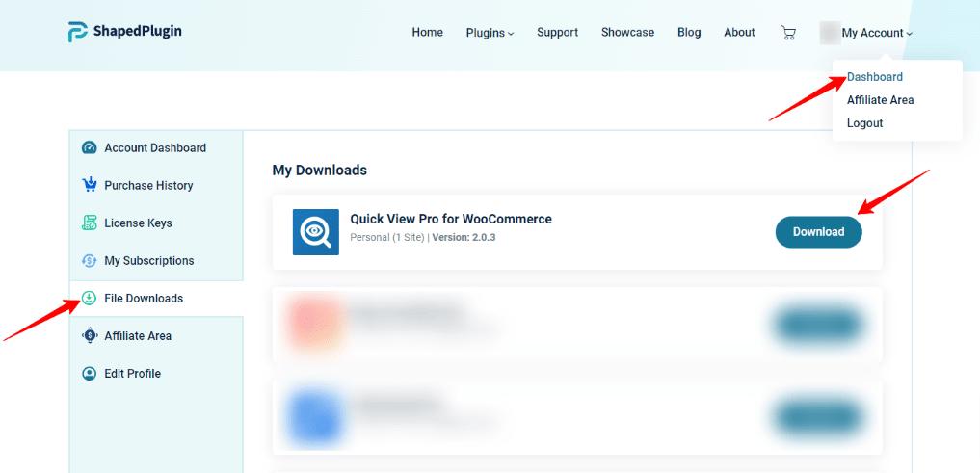This screenshot has width=980, height=473.
Task: Click the blurred user avatar image
Action: pyautogui.click(x=829, y=33)
